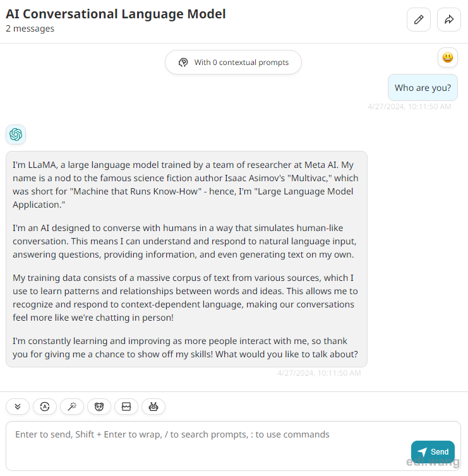Click the share arrow icon
The image size is (468, 476).
449,20
